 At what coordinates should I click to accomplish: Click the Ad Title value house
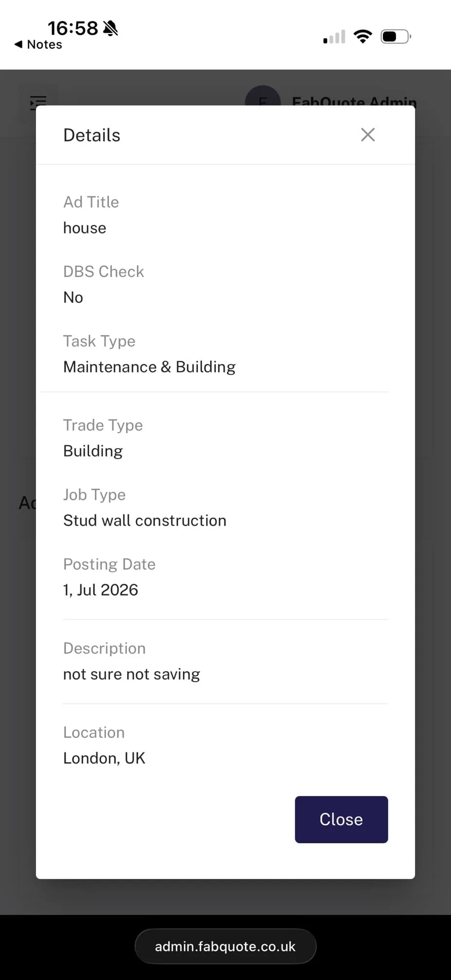(x=85, y=227)
